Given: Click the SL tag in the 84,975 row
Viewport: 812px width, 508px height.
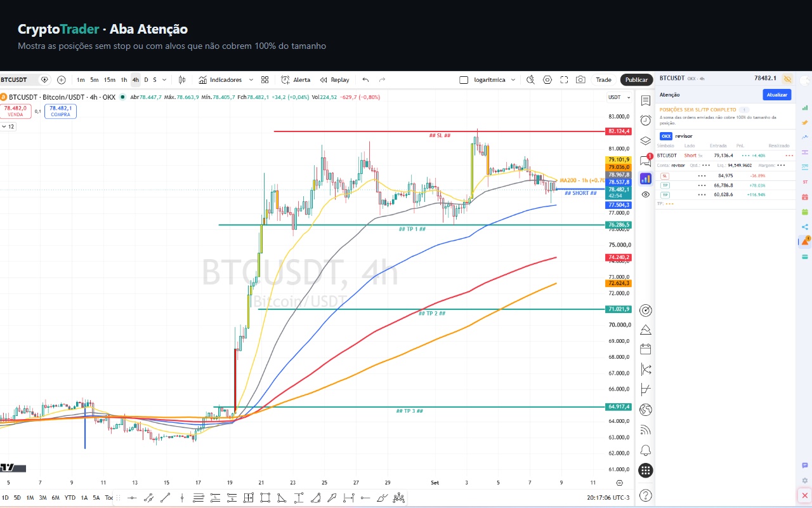Looking at the screenshot, I should tap(665, 176).
